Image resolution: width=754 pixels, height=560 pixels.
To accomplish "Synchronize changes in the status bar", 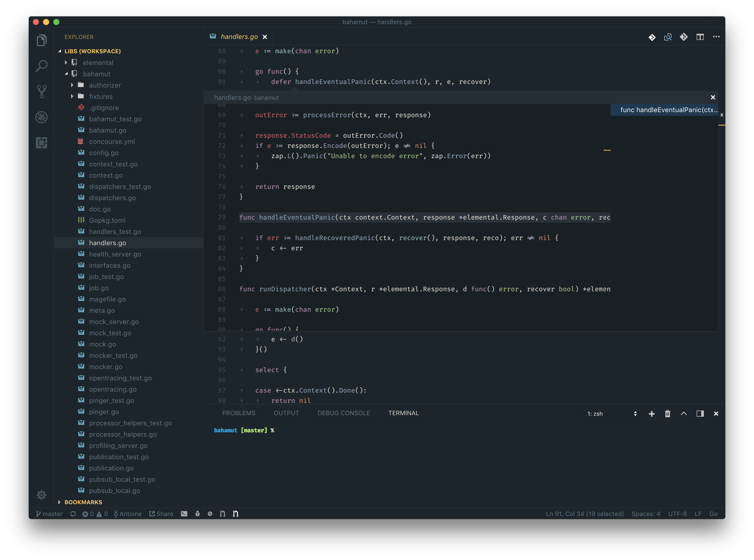I will coord(73,514).
